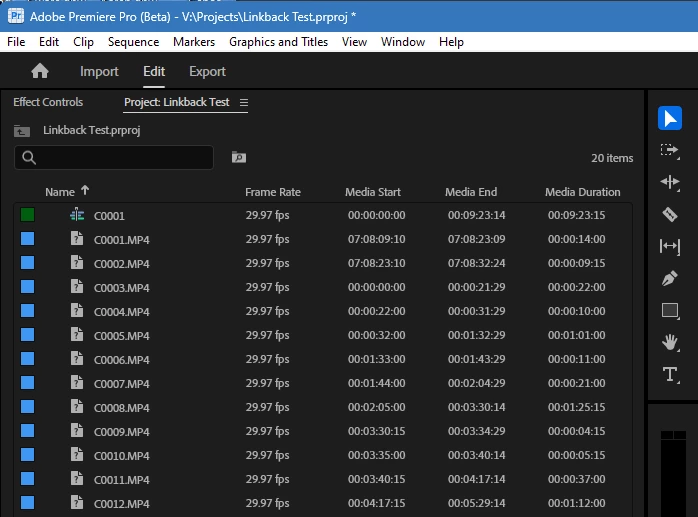Select the Selection tool arrow
The width and height of the screenshot is (698, 517).
tap(670, 118)
